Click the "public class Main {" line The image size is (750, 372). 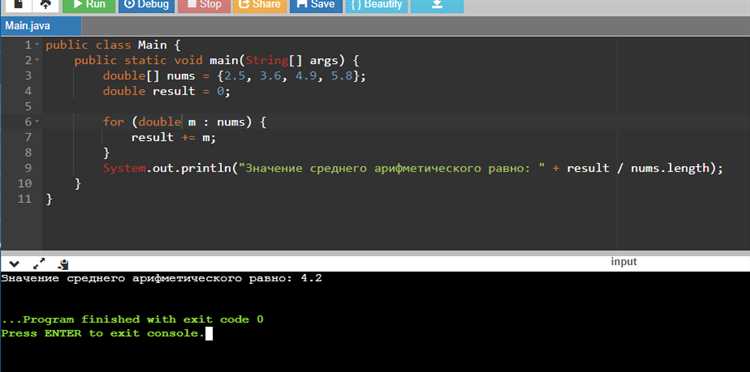click(113, 45)
